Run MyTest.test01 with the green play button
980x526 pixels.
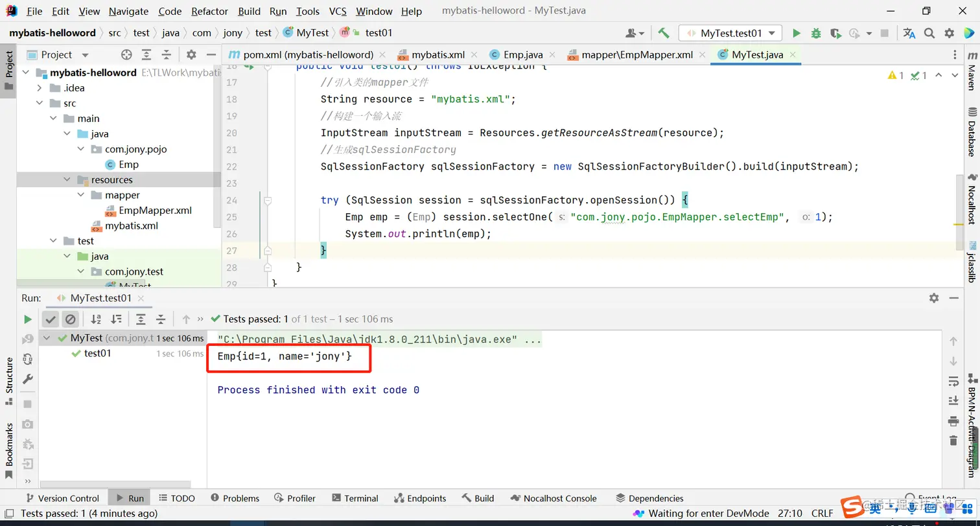tap(797, 33)
